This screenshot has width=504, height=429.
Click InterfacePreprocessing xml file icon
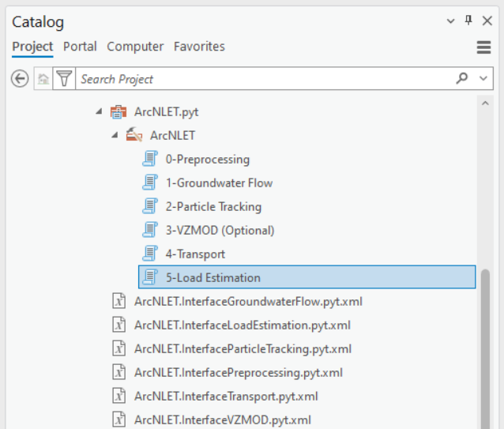pos(119,372)
